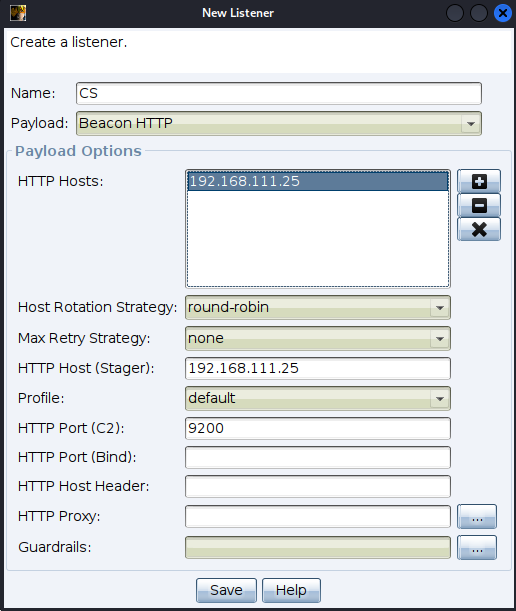The width and height of the screenshot is (516, 611).
Task: Click the app icon in the title bar
Action: 18,13
